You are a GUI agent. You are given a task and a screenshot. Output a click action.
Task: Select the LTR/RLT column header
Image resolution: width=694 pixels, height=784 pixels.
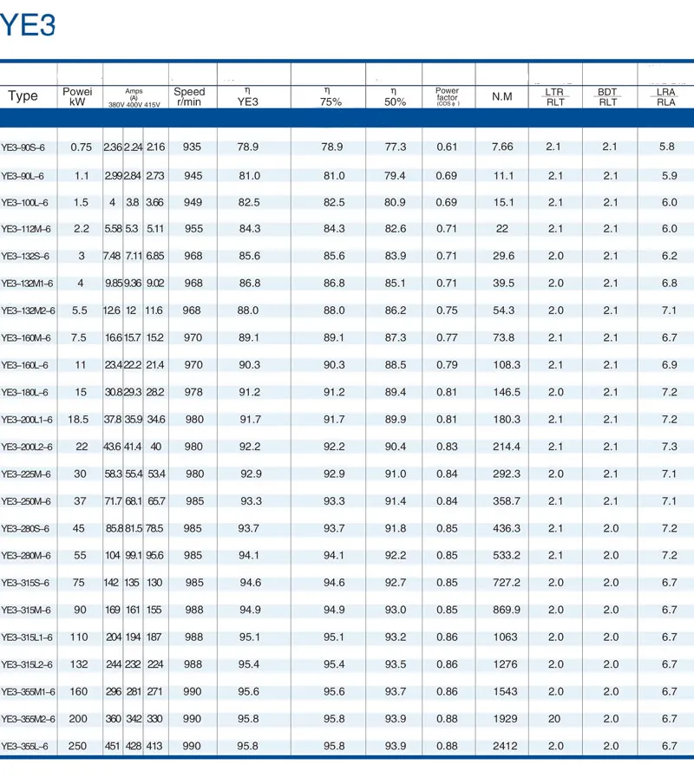click(x=554, y=95)
